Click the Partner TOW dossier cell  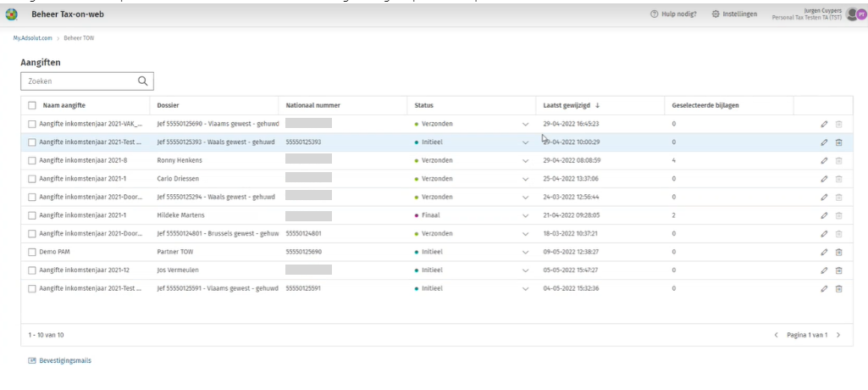tap(175, 252)
